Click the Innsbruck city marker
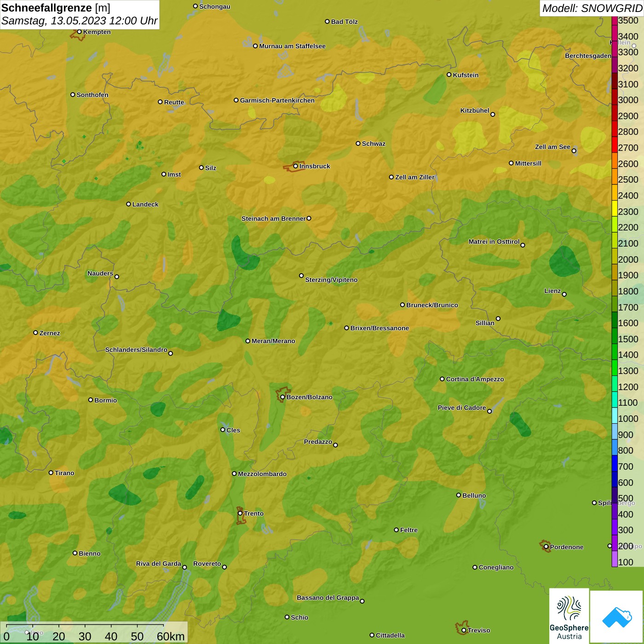Viewport: 644px width, 644px height. (296, 166)
